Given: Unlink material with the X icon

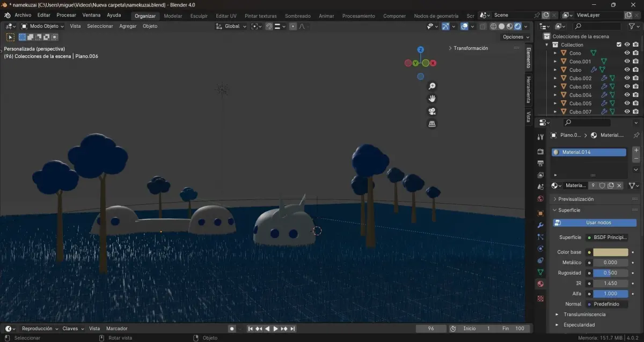Looking at the screenshot, I should pyautogui.click(x=619, y=185).
